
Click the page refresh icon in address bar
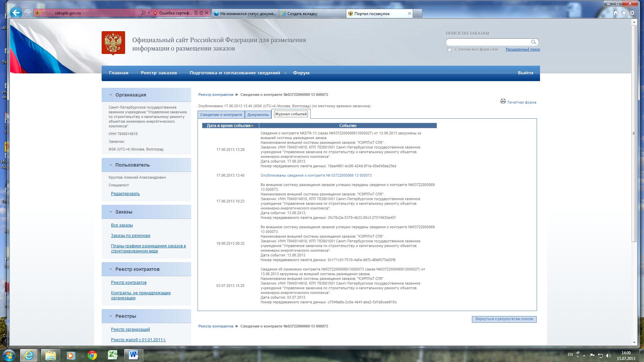[201, 13]
